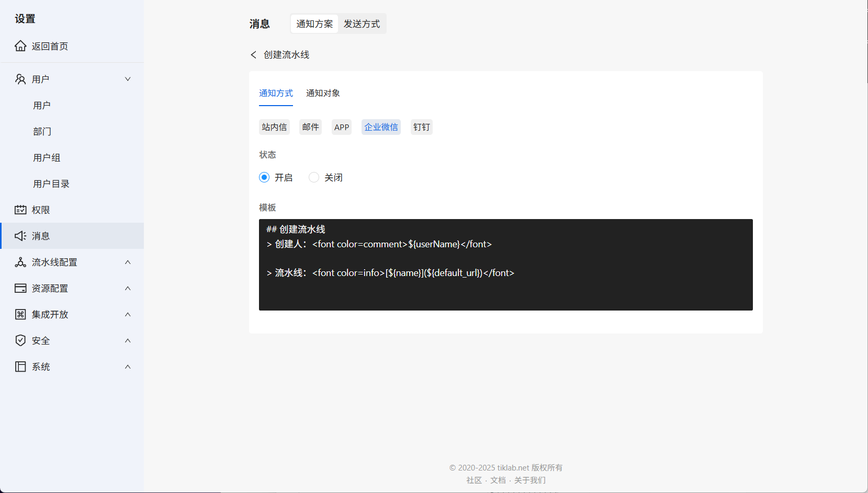The height and width of the screenshot is (493, 868).
Task: Click 返回首页 link
Action: tap(50, 46)
